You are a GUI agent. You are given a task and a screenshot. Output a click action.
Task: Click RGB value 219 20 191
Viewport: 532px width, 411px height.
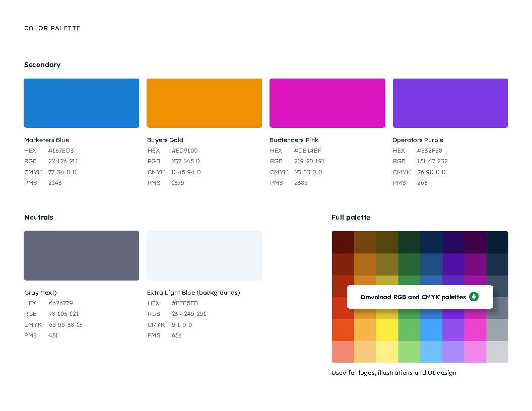point(309,161)
